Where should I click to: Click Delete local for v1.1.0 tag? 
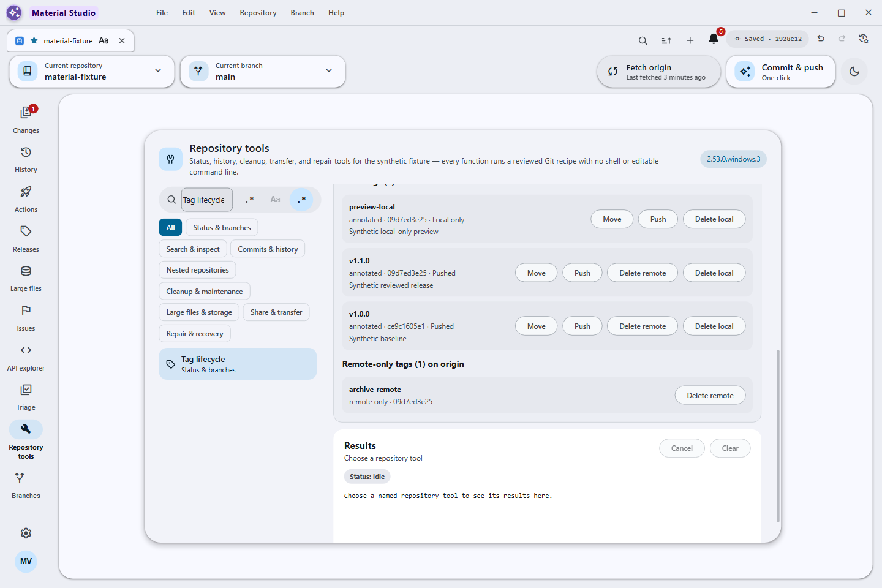[x=714, y=273]
